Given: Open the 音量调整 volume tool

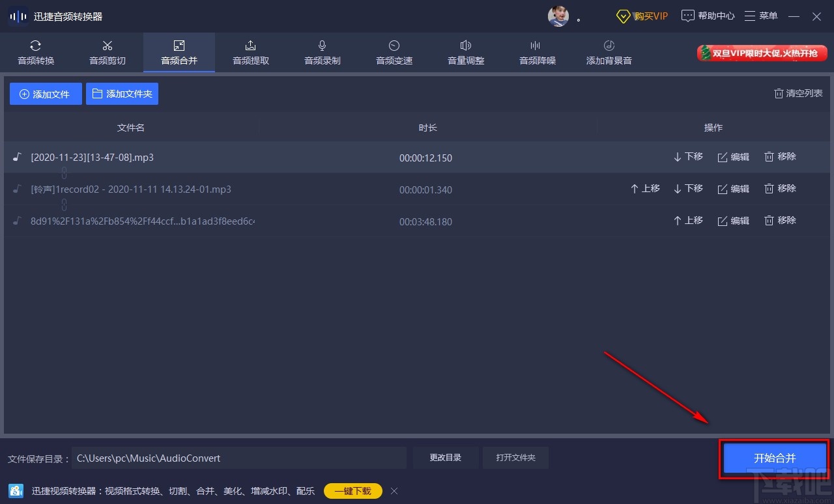Looking at the screenshot, I should [465, 52].
